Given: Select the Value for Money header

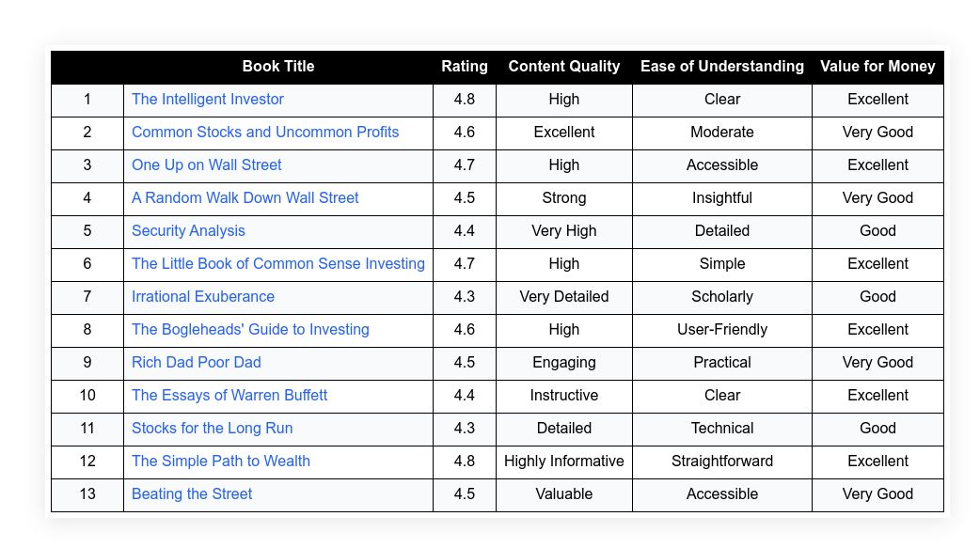Looking at the screenshot, I should (877, 67).
